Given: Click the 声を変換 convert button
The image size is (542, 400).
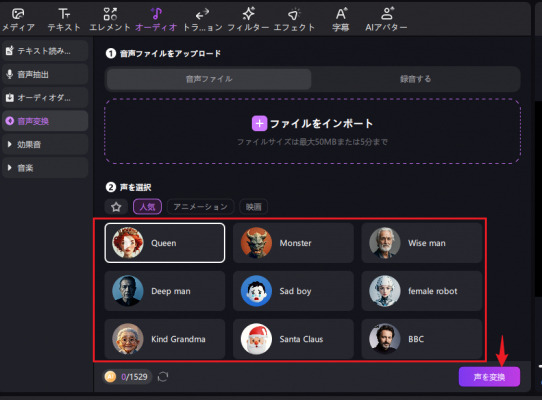Looking at the screenshot, I should (489, 376).
